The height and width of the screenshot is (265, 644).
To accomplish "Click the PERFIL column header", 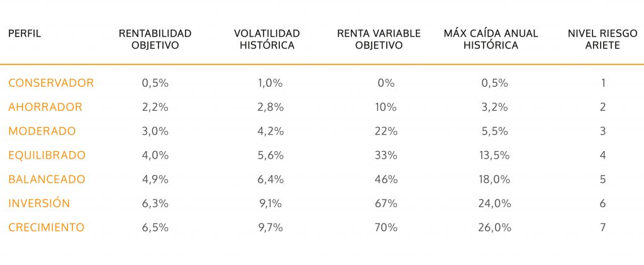I will (25, 33).
